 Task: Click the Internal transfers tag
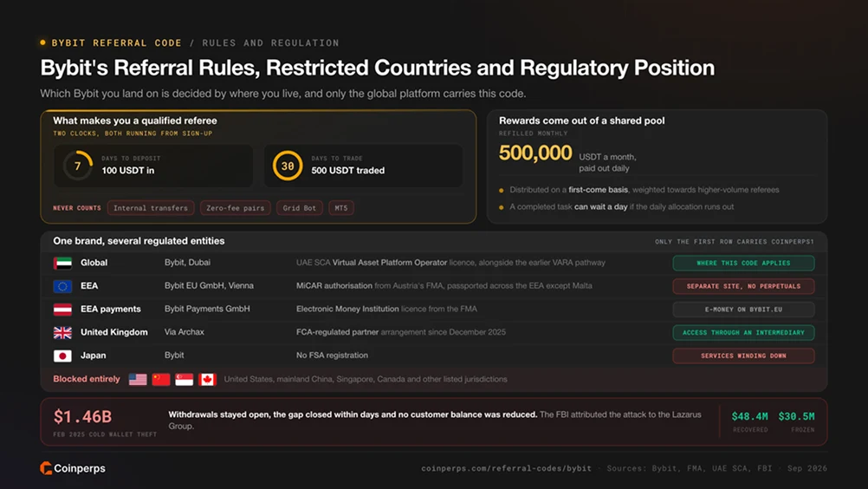click(151, 208)
